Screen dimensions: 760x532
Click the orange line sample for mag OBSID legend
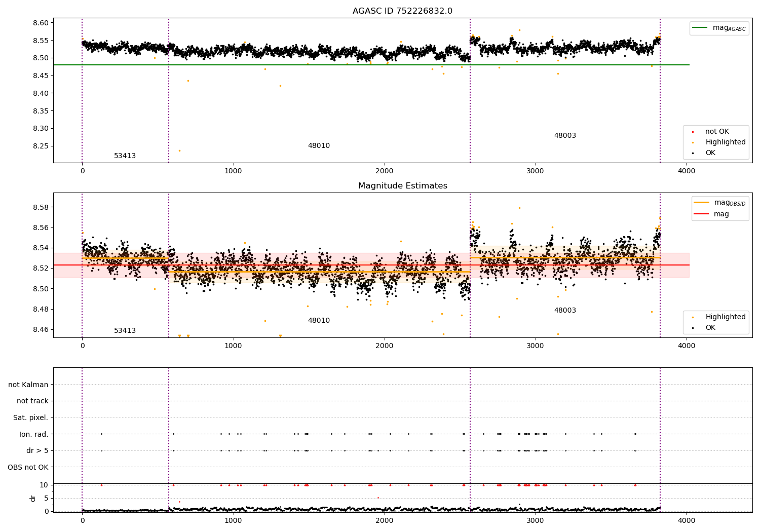[702, 202]
